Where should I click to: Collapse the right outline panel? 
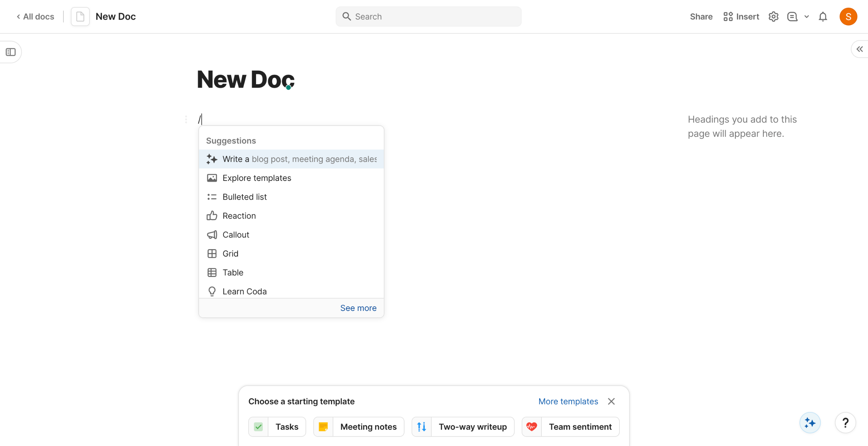coord(860,49)
